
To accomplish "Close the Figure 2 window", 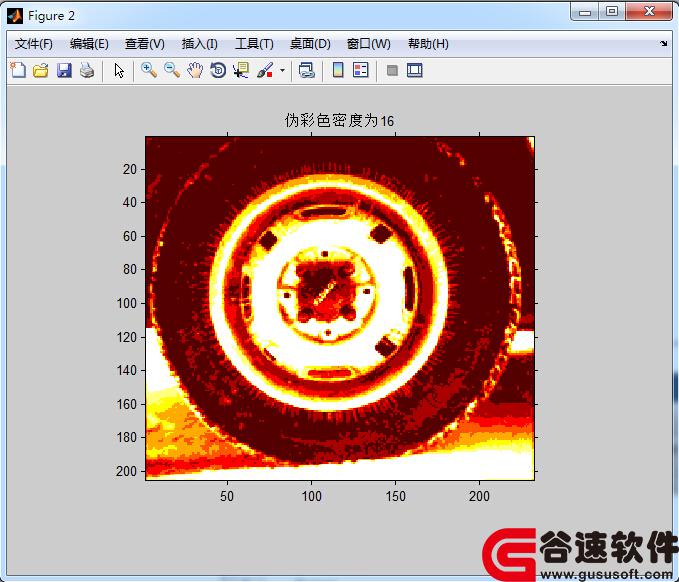I will (x=649, y=12).
